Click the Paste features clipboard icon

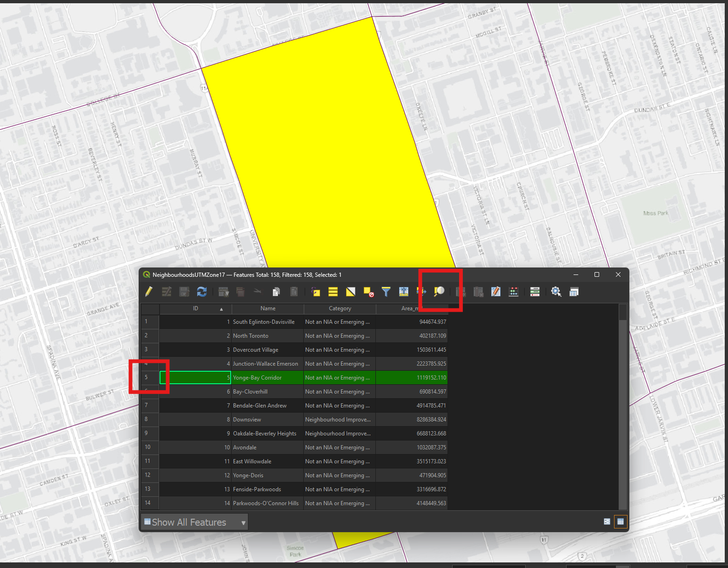coord(294,292)
